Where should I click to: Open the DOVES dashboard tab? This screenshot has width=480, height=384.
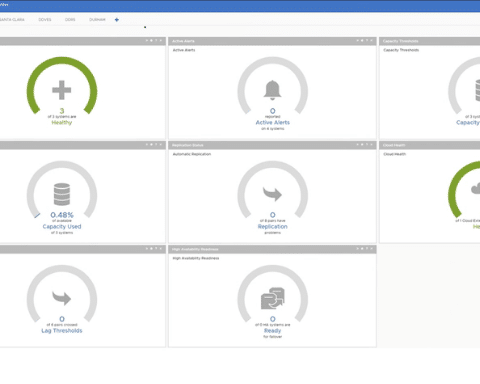pos(45,20)
